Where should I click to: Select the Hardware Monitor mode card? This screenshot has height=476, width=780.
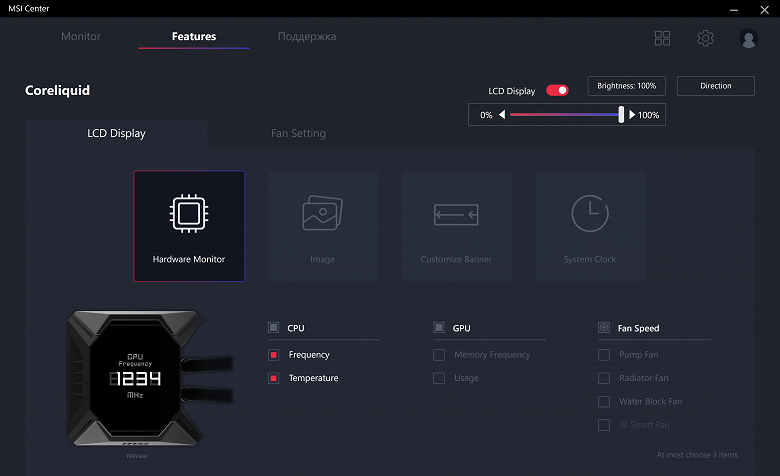pyautogui.click(x=189, y=226)
